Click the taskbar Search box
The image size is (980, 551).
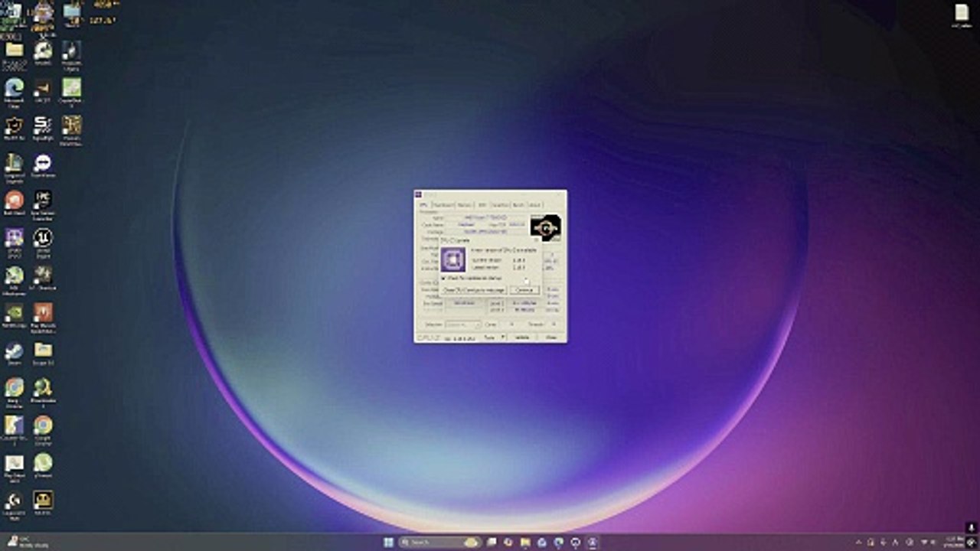coord(440,543)
